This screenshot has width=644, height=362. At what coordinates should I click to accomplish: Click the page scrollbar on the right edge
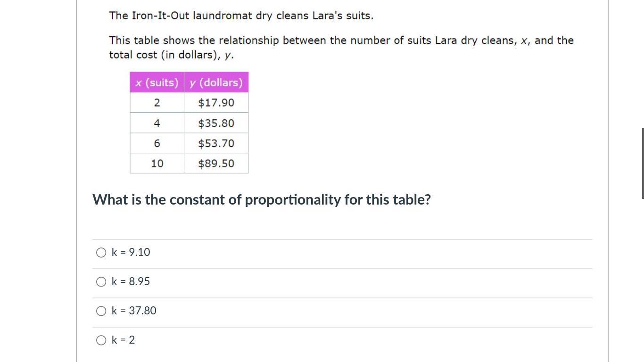(x=643, y=163)
